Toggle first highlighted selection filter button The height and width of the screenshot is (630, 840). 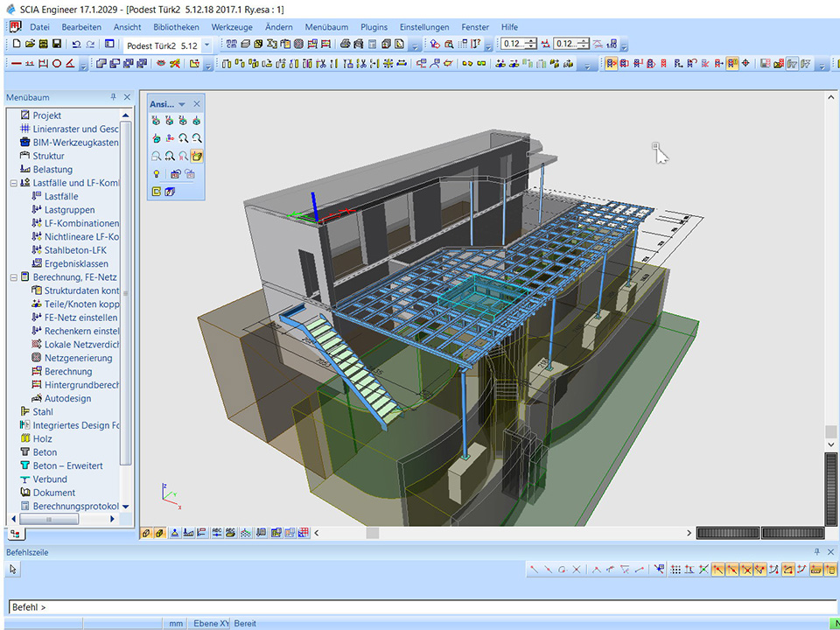pos(611,63)
